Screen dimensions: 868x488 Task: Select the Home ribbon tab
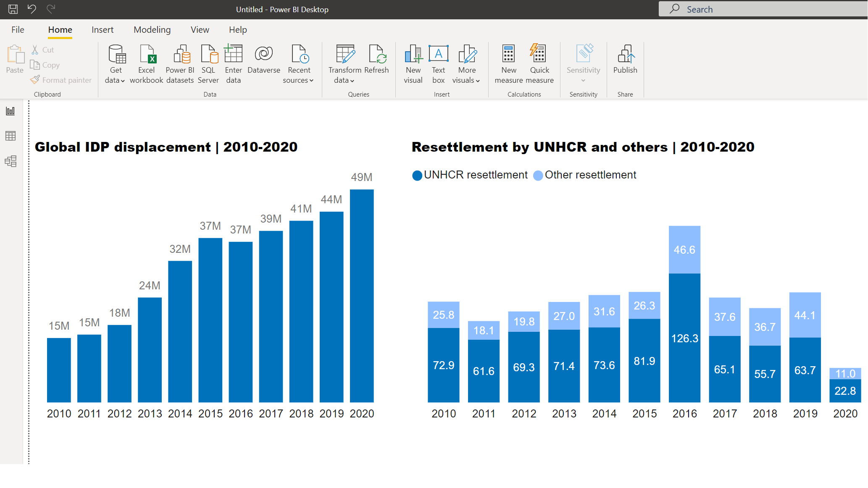(60, 29)
